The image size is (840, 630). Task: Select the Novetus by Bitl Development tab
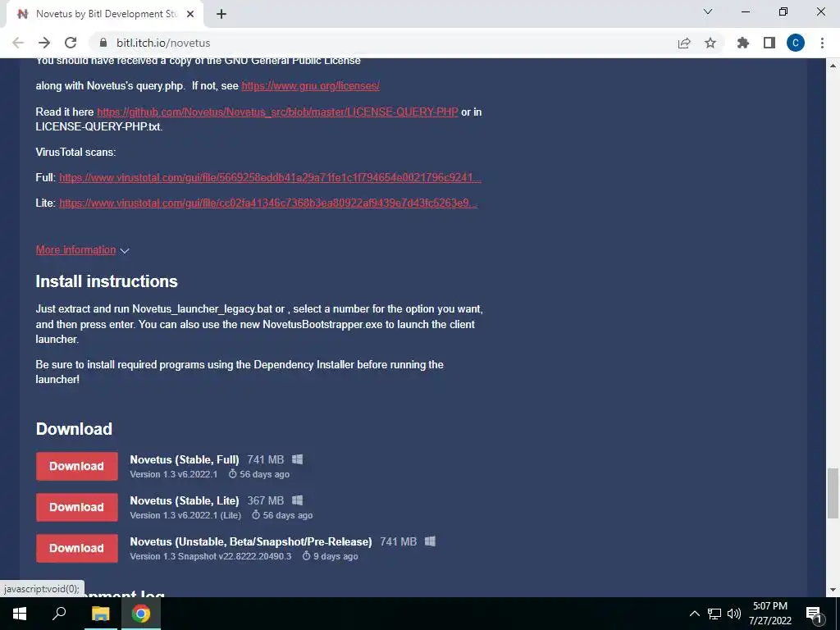[104, 14]
